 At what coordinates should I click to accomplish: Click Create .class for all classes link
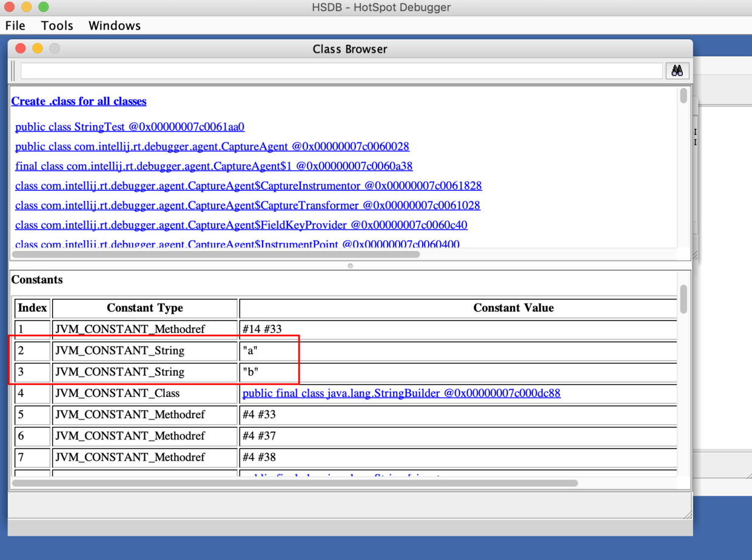point(79,101)
